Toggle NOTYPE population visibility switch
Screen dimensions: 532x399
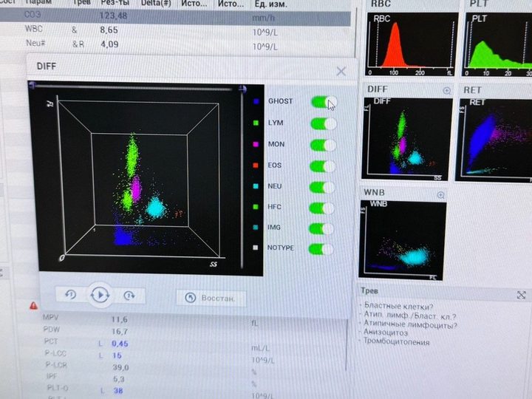point(321,249)
